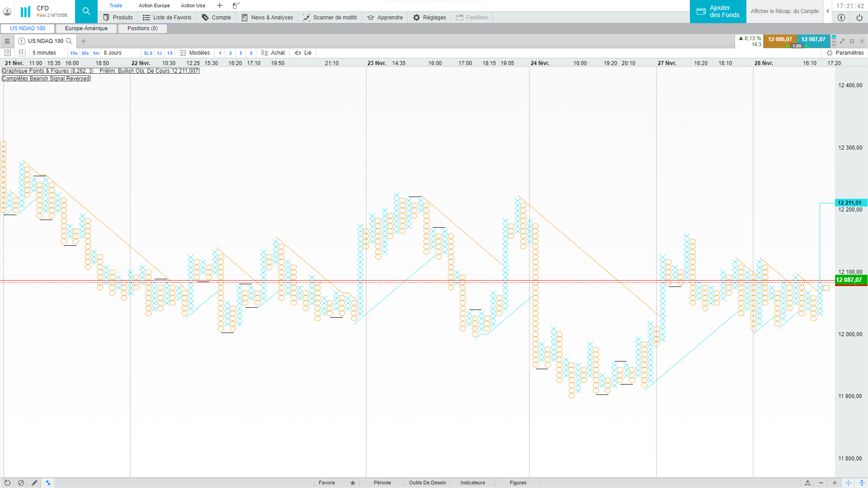868x488 pixels.
Task: Expand the Modèles templates menu
Action: click(195, 53)
